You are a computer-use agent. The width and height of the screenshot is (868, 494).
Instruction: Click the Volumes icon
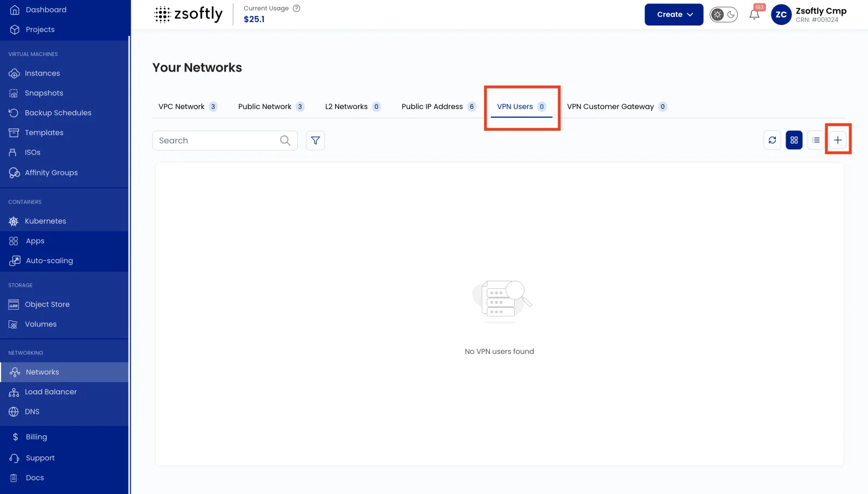[x=13, y=324]
